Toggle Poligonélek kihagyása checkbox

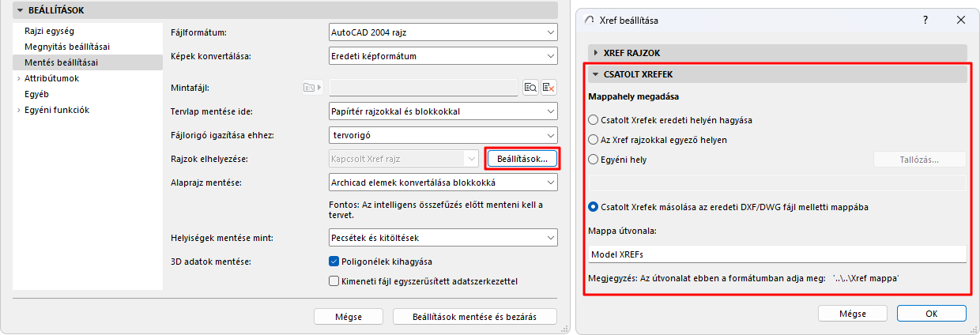pos(334,262)
